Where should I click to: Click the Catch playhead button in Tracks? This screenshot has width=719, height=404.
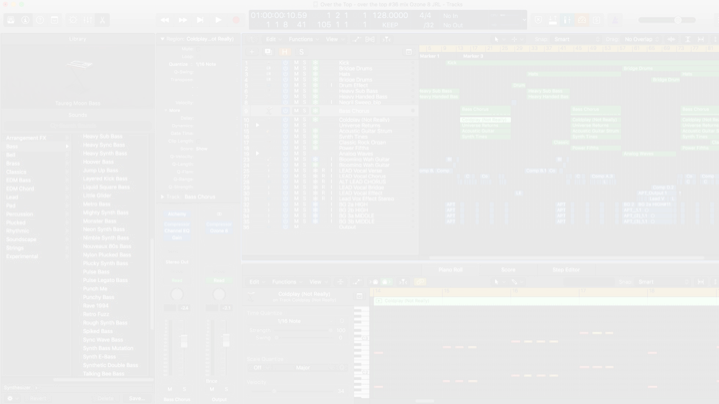[386, 39]
